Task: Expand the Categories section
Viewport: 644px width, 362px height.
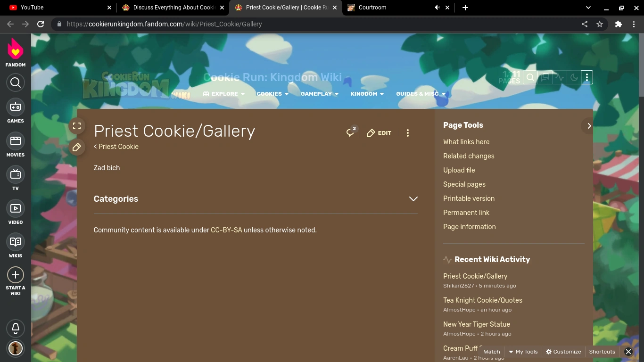Action: coord(413,199)
